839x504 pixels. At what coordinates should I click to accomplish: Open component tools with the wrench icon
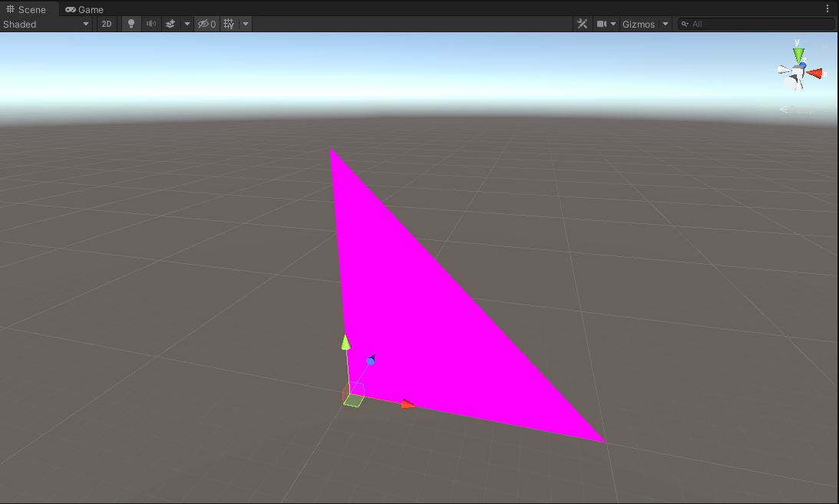(x=582, y=24)
